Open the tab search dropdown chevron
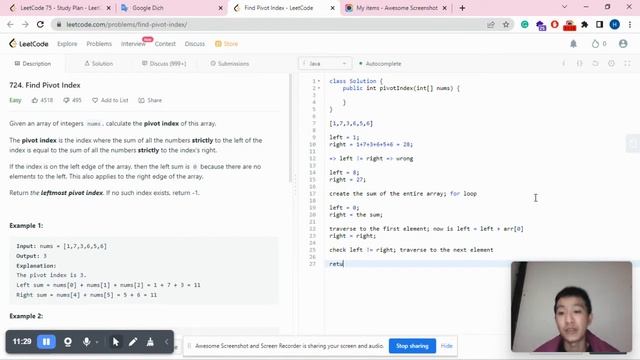This screenshot has height=360, width=640. 564,7
